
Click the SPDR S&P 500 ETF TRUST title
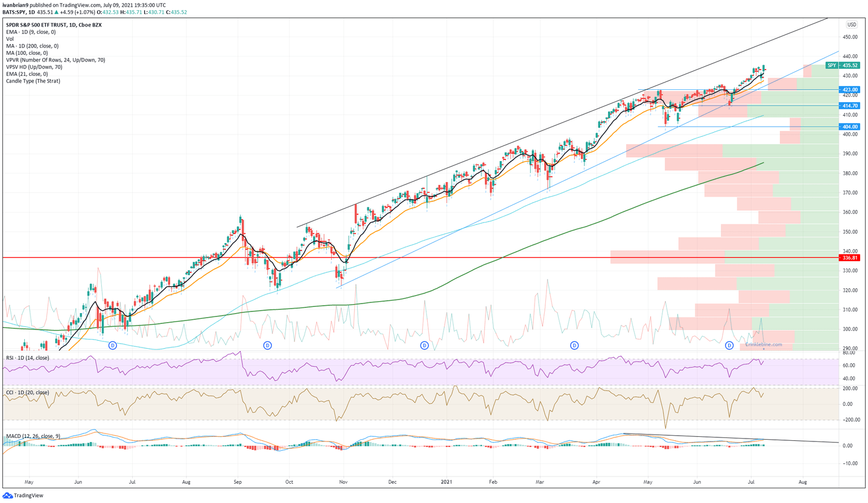(x=54, y=25)
